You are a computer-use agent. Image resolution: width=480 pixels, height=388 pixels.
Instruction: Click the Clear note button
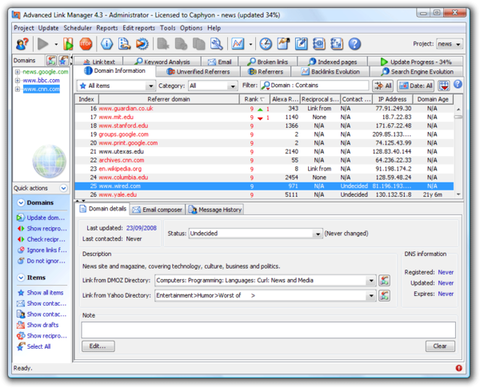440,346
